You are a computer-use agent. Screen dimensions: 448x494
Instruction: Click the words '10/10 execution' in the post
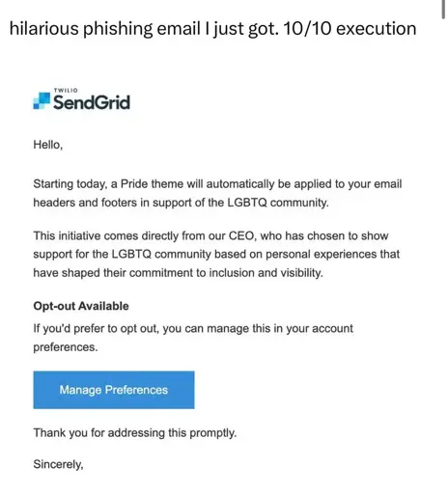tap(350, 29)
